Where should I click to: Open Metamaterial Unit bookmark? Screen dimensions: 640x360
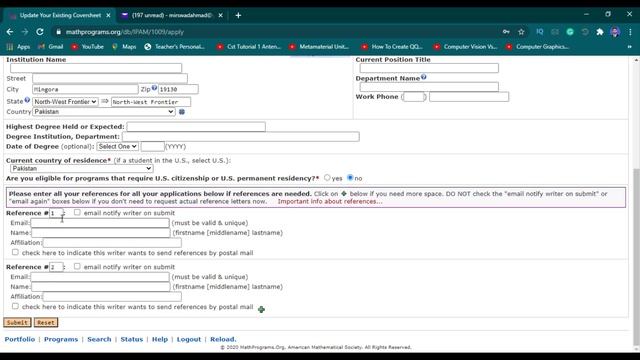coord(319,47)
